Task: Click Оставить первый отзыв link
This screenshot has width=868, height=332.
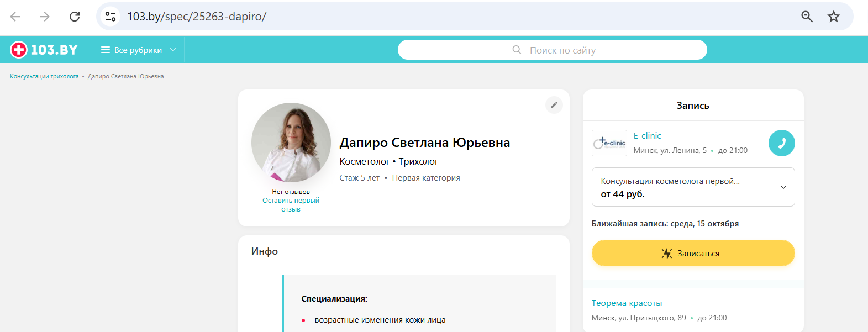Action: (291, 205)
